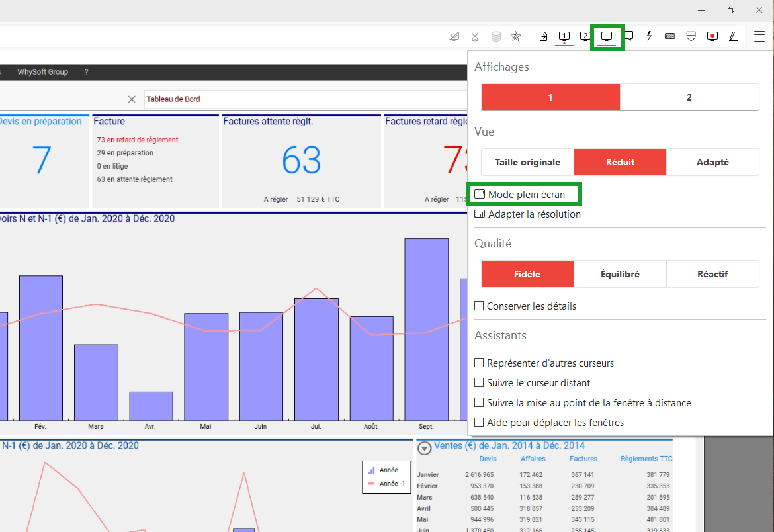Select the whiteboard pen icon
774x532 pixels.
733,36
